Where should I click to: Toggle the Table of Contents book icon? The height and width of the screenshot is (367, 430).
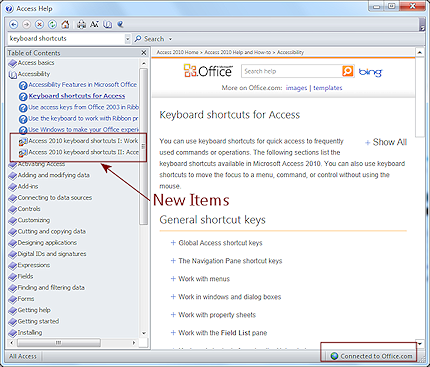[107, 24]
